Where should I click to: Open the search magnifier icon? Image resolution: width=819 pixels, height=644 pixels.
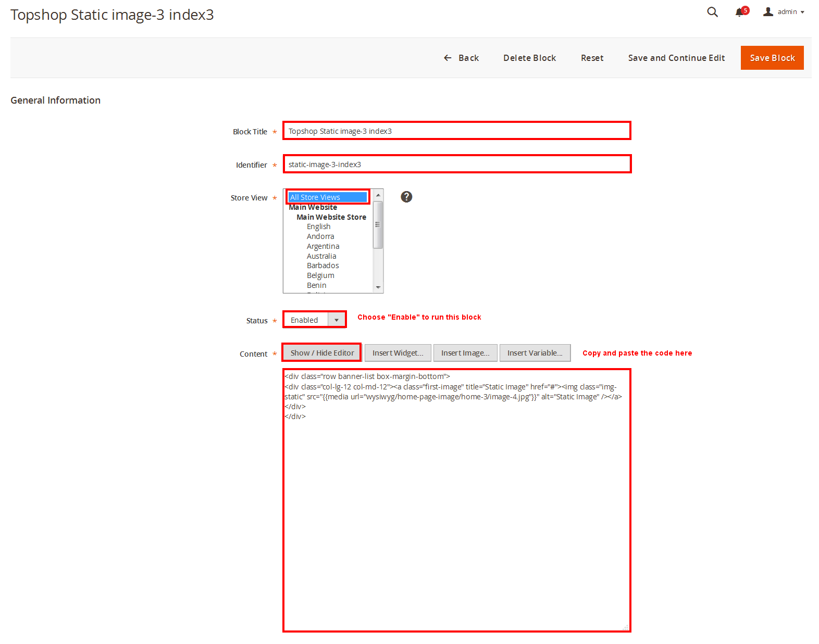[x=712, y=12]
